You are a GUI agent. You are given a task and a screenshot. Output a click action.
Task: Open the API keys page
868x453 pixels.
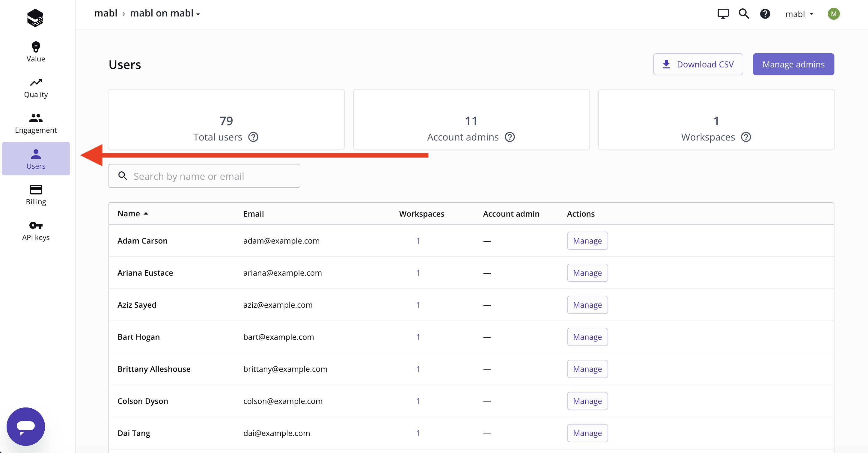click(x=36, y=231)
